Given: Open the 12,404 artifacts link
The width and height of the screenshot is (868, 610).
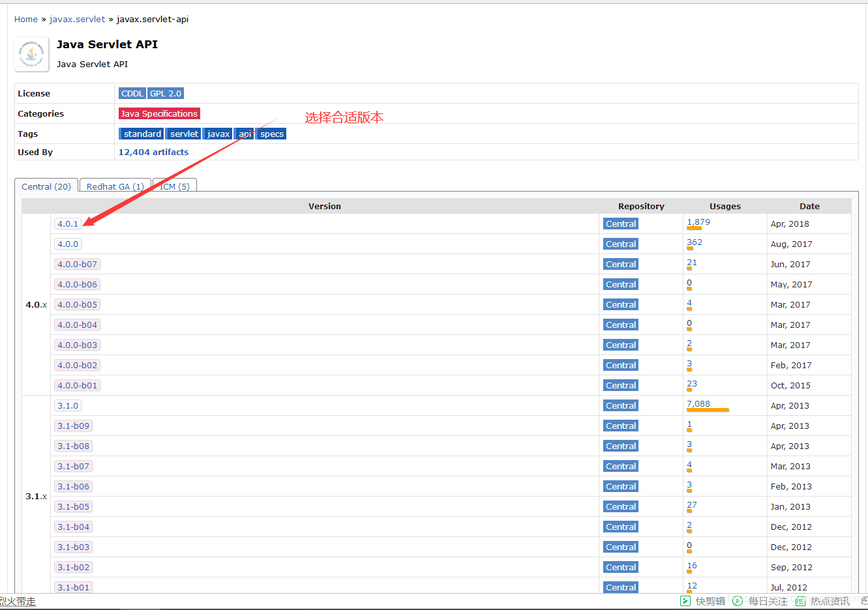Looking at the screenshot, I should [x=153, y=152].
